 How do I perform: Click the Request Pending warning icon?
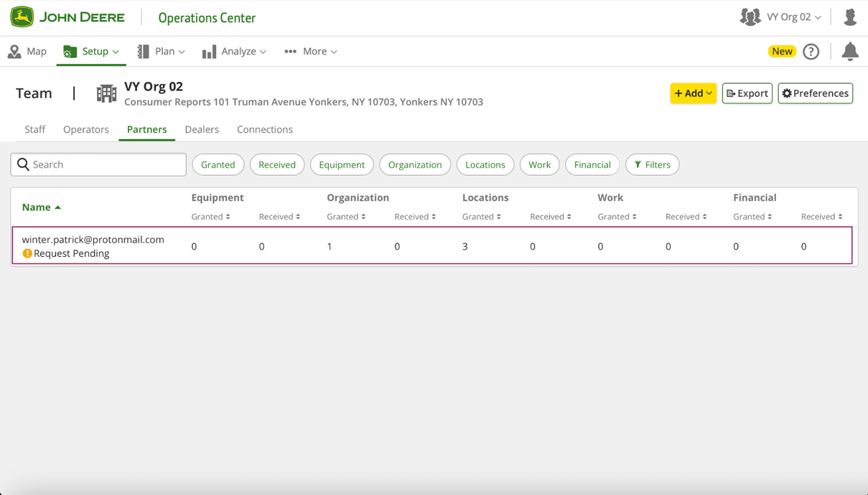(x=27, y=253)
